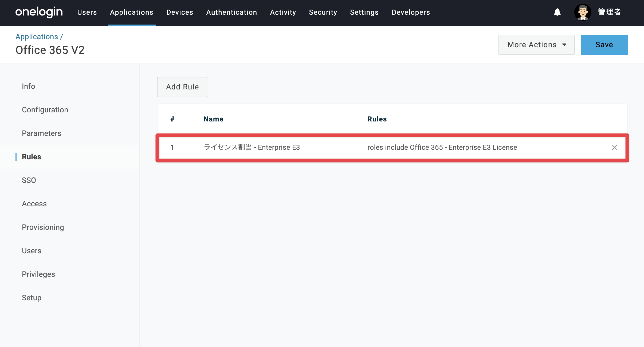Switch to the Setup tab
This screenshot has height=347, width=644.
[32, 298]
